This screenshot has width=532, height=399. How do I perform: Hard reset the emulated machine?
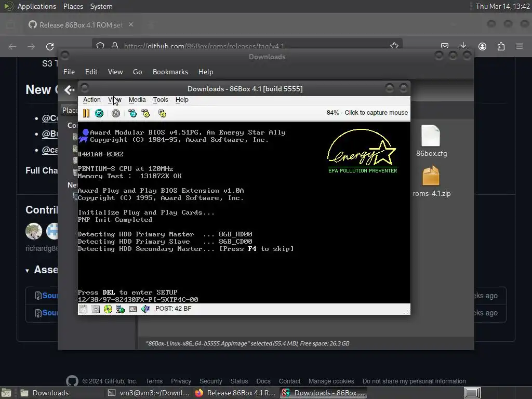(99, 113)
